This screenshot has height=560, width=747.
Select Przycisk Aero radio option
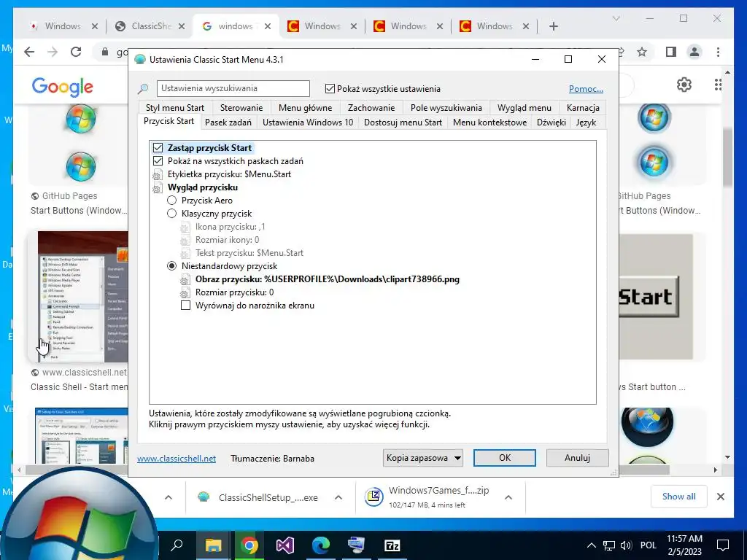tap(171, 201)
